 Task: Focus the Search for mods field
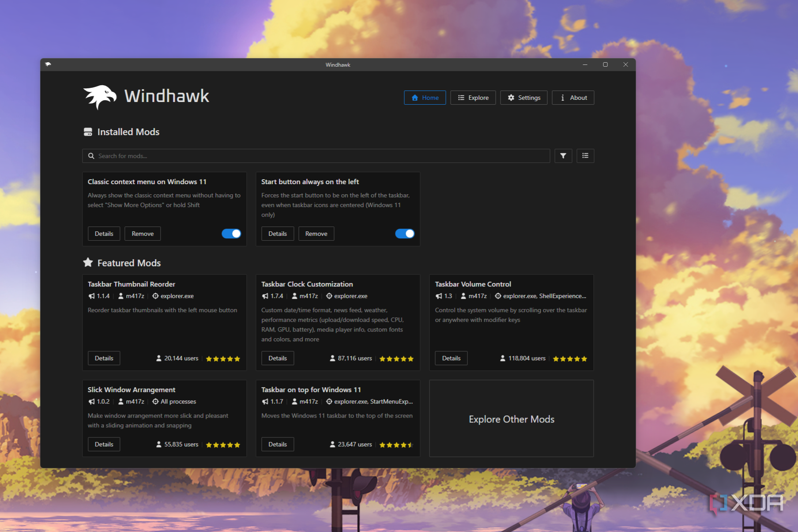click(x=316, y=156)
